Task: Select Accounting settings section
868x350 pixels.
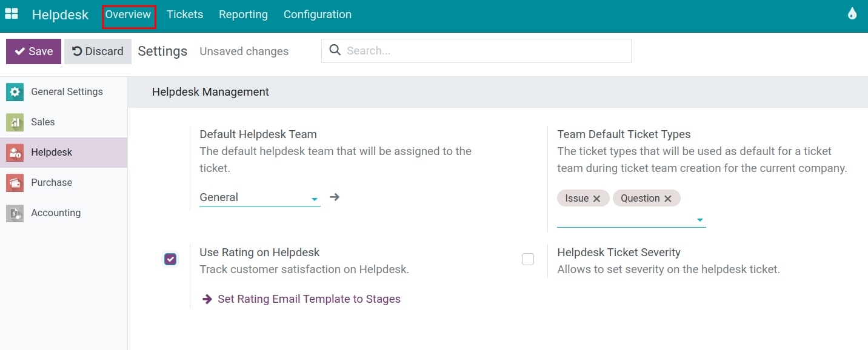Action: click(64, 213)
